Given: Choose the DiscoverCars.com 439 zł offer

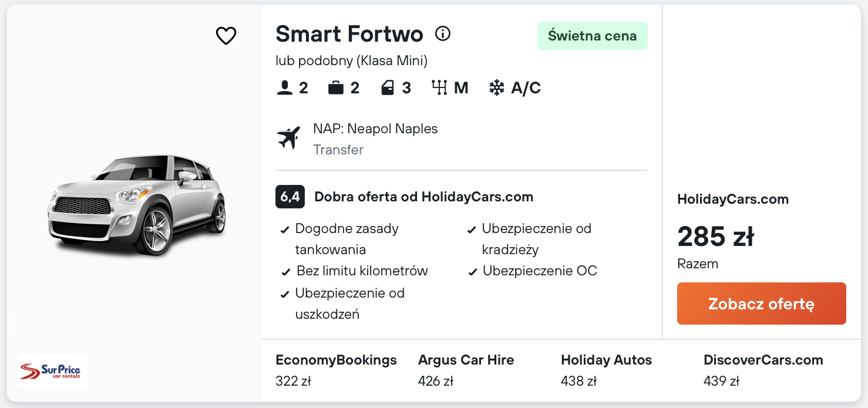Looking at the screenshot, I should (763, 370).
